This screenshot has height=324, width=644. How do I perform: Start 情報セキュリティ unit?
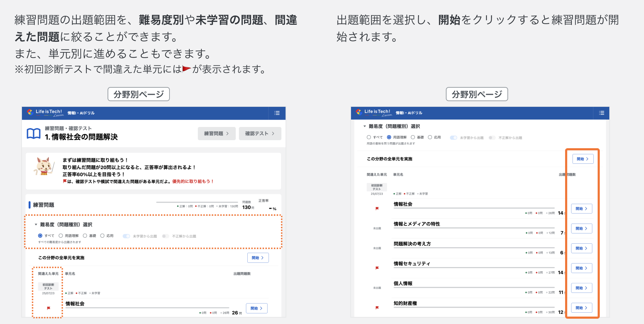point(581,268)
